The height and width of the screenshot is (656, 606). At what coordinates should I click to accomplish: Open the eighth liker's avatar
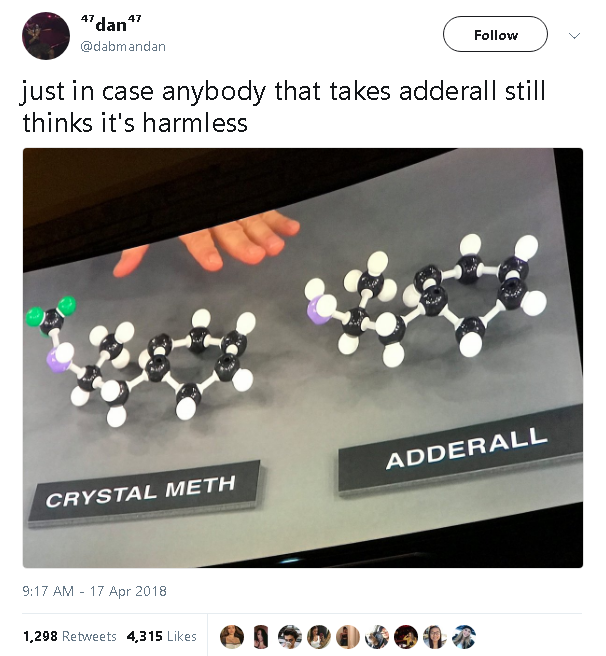(435, 637)
